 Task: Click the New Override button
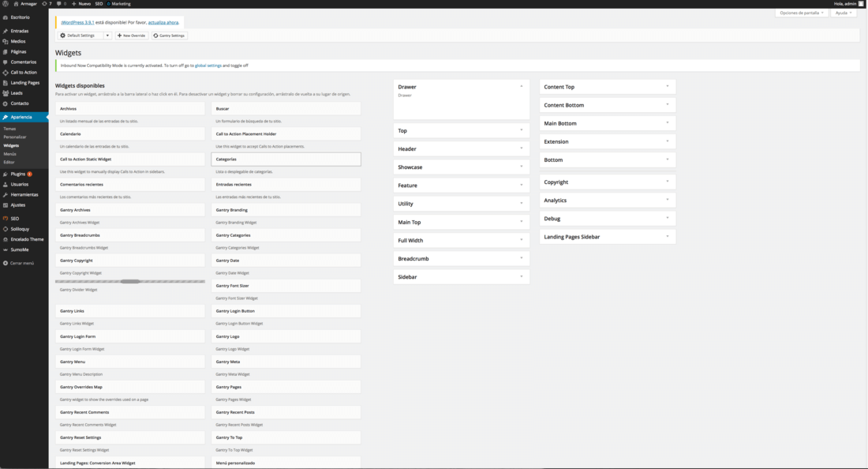point(131,36)
